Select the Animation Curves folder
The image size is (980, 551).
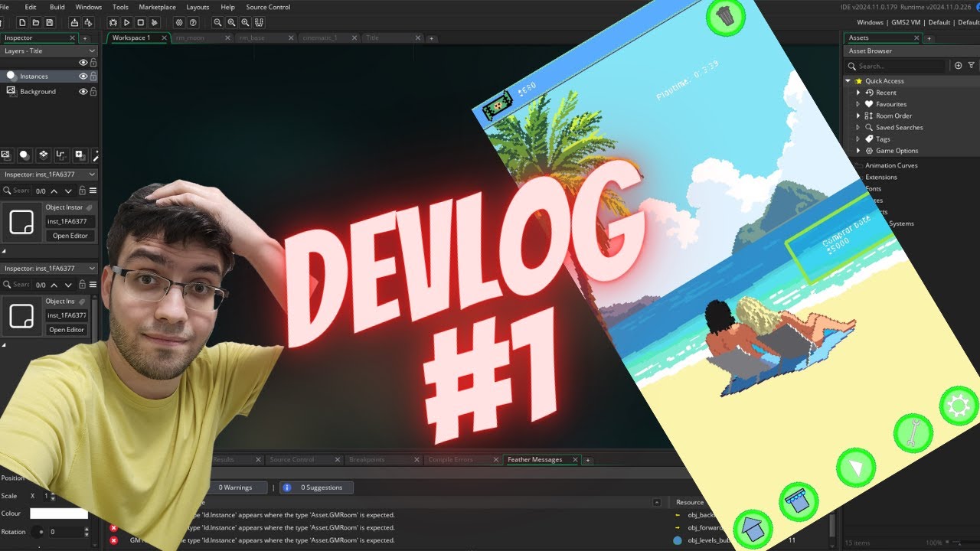(x=891, y=165)
